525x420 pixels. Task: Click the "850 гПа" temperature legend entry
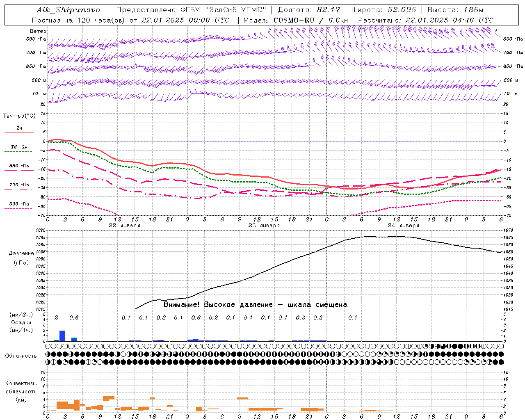(19, 166)
